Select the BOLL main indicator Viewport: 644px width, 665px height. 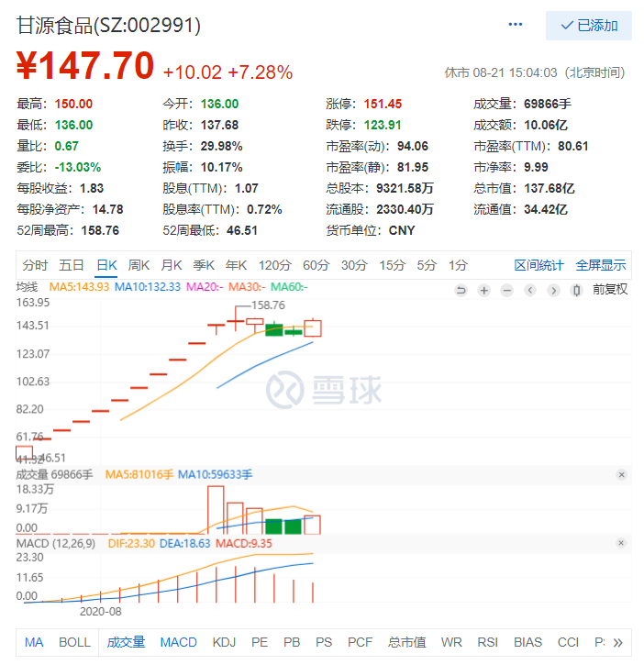pyautogui.click(x=74, y=642)
